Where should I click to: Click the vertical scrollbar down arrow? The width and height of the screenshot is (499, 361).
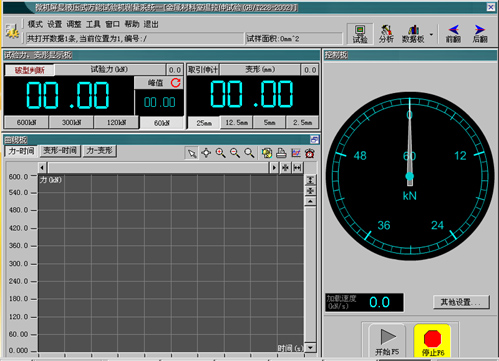coord(310,347)
